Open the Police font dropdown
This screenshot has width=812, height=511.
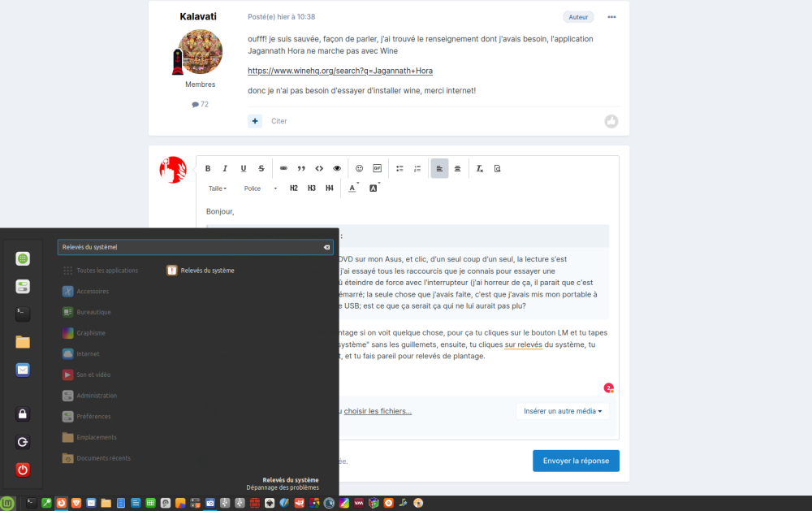pos(254,188)
